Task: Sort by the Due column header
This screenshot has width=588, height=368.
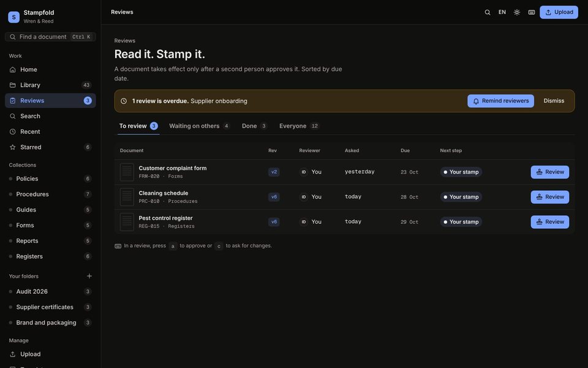Action: point(405,151)
